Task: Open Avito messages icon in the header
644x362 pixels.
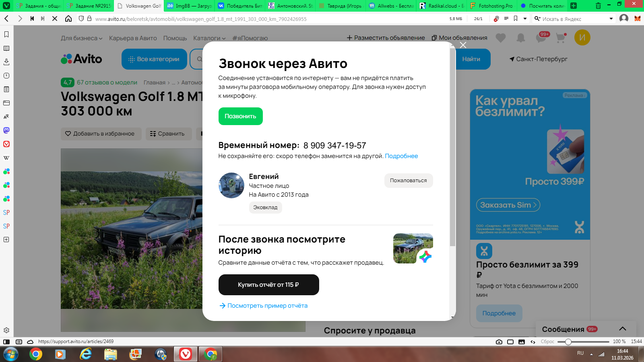Action: point(541,38)
